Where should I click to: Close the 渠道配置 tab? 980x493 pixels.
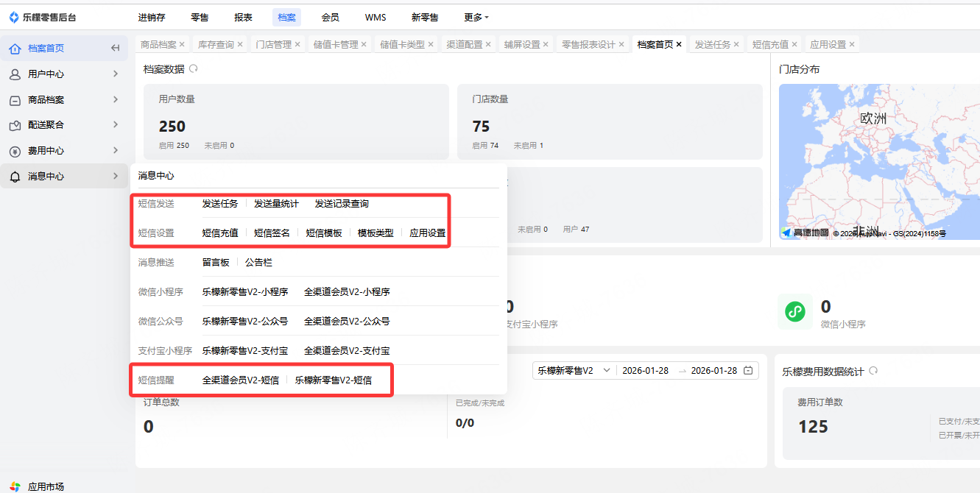click(488, 44)
